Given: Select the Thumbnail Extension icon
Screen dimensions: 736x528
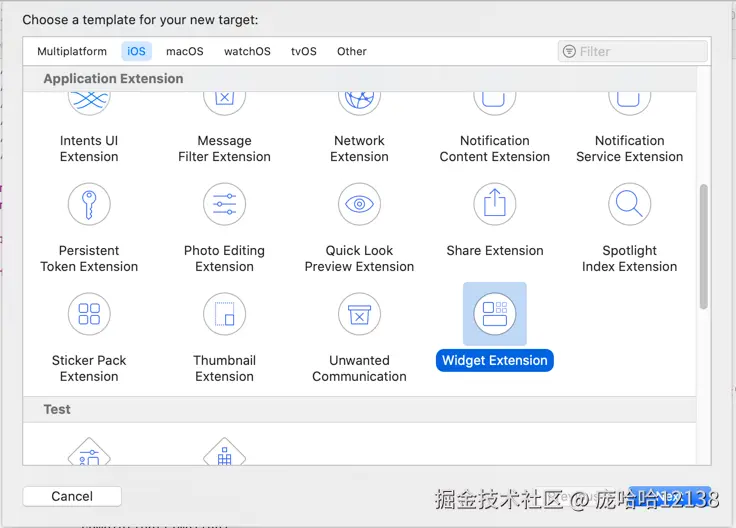Looking at the screenshot, I should (224, 314).
